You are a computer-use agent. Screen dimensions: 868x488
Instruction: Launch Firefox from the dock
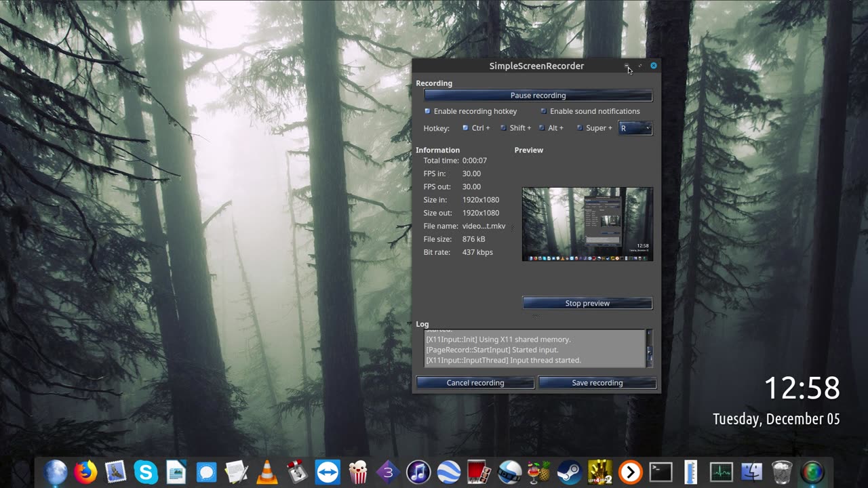pos(85,472)
